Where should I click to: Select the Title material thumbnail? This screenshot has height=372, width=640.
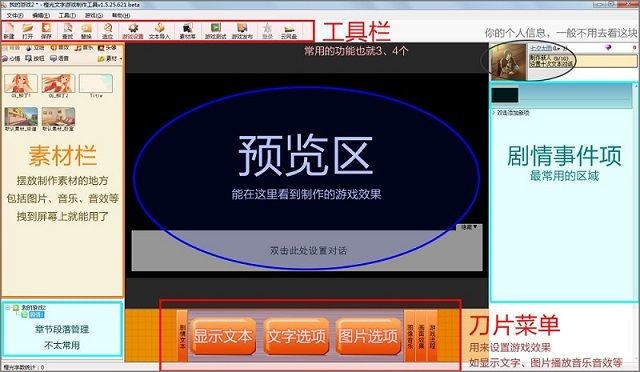coord(96,84)
